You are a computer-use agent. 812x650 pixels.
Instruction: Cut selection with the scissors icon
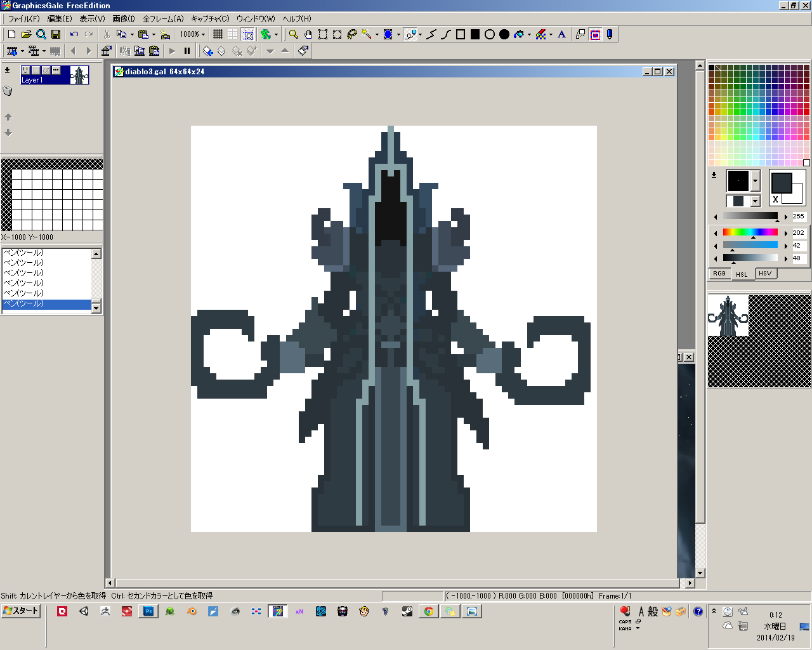point(107,34)
